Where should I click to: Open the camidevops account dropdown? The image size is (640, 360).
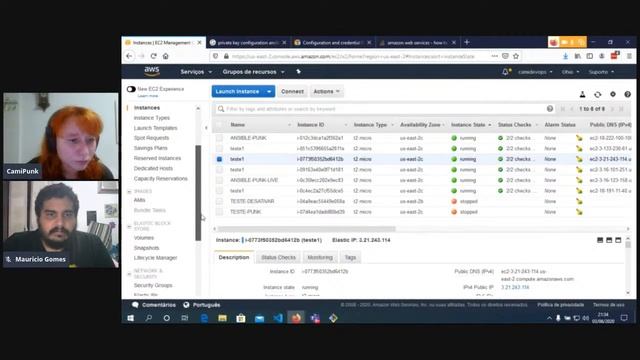[x=535, y=72]
